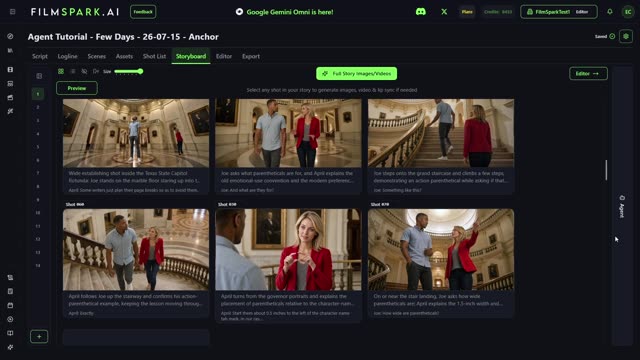Click the FILMSPARK.AI logo
Image resolution: width=640 pixels, height=360 pixels.
click(75, 12)
